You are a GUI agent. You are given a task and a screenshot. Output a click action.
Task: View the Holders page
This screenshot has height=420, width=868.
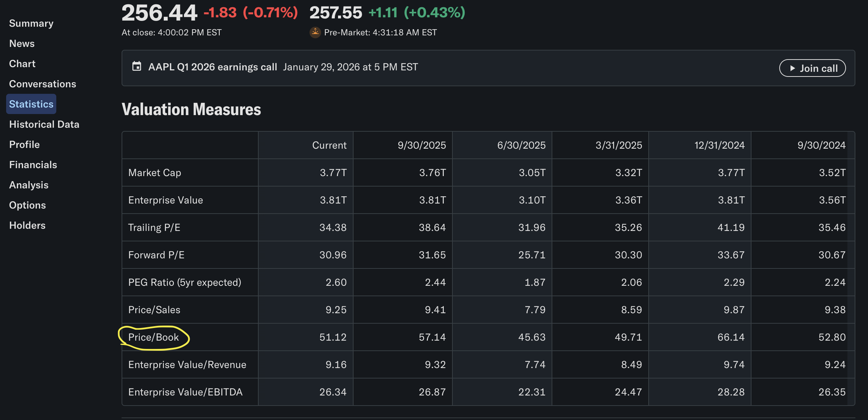click(27, 226)
